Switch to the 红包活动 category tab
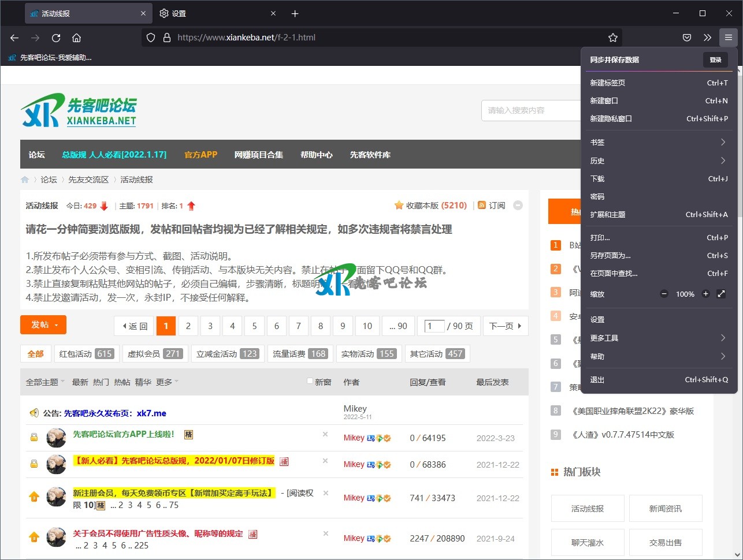This screenshot has width=743, height=560. tap(86, 354)
